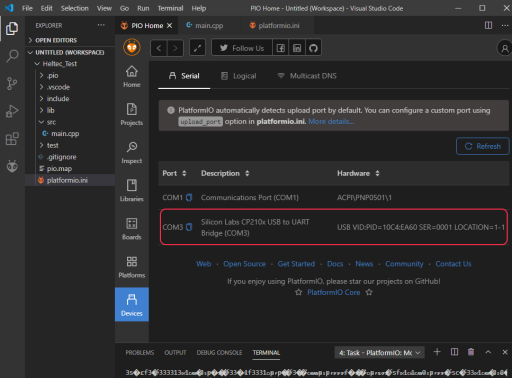
Task: Create a new terminal
Action: (437, 352)
